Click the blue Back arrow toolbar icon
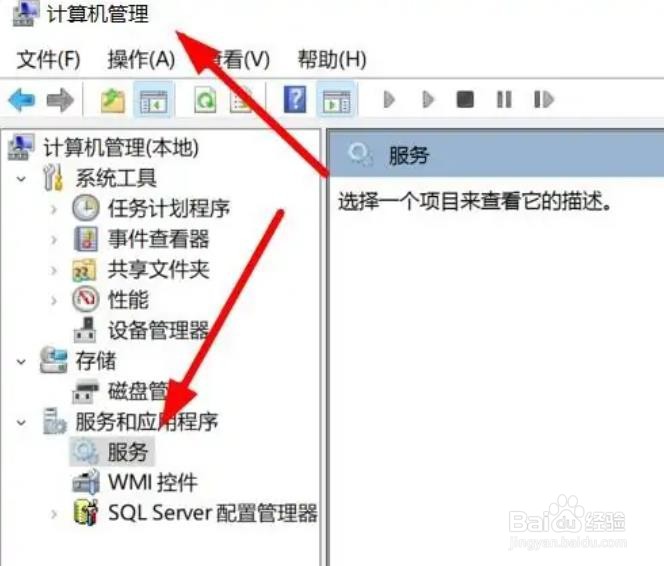Screen dimensions: 664x566 (22, 100)
